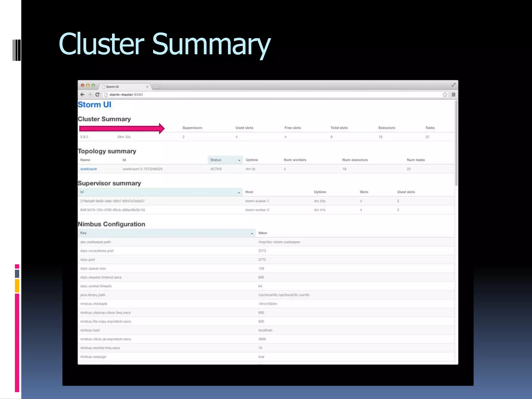Select the nimbus.childopts key
The width and height of the screenshot is (532, 399).
pos(94,304)
